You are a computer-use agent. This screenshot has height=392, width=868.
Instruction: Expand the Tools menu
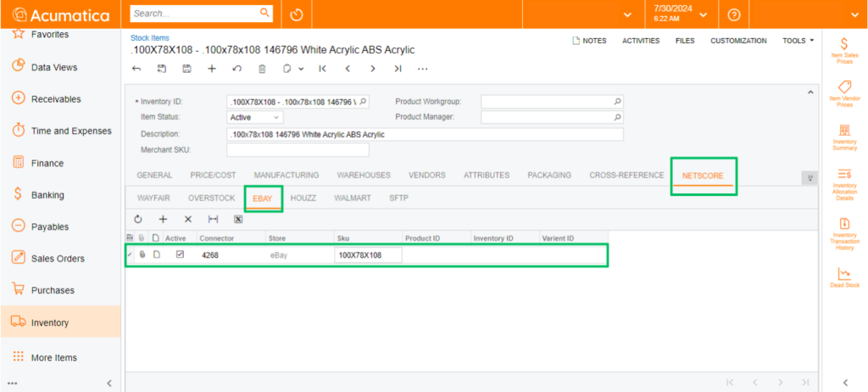point(798,41)
